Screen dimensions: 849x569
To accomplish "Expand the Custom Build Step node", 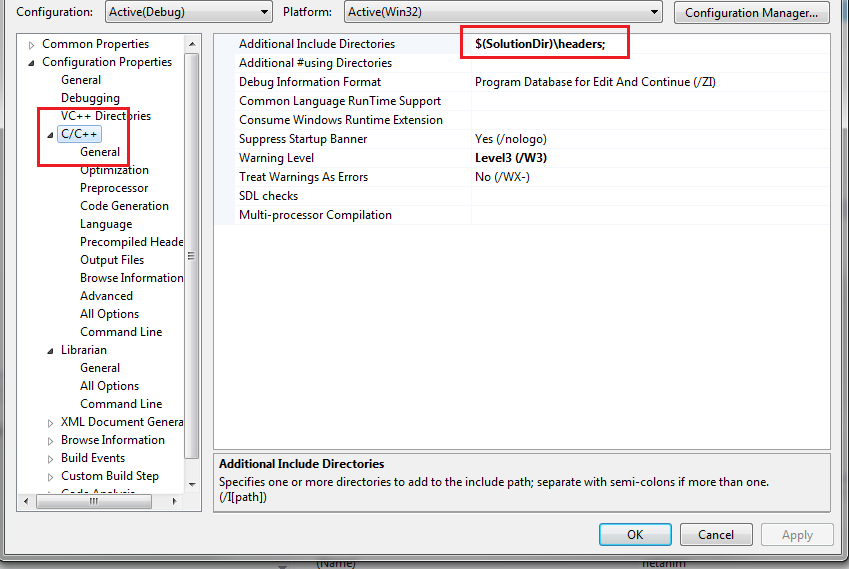I will click(50, 477).
